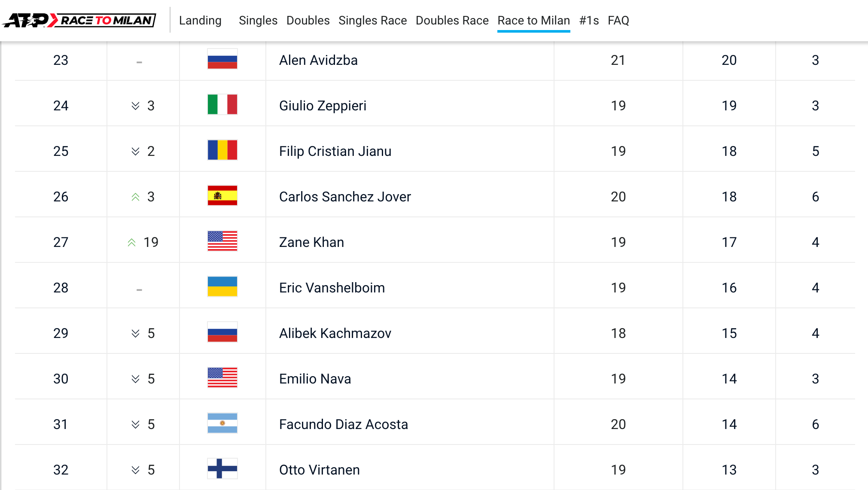Switch to the Doubles Race tab

452,20
